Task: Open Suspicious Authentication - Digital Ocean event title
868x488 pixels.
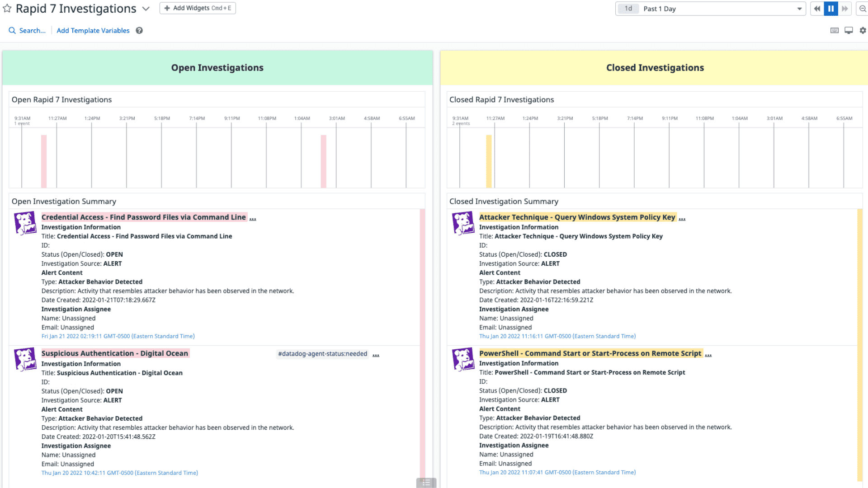Action: click(115, 353)
